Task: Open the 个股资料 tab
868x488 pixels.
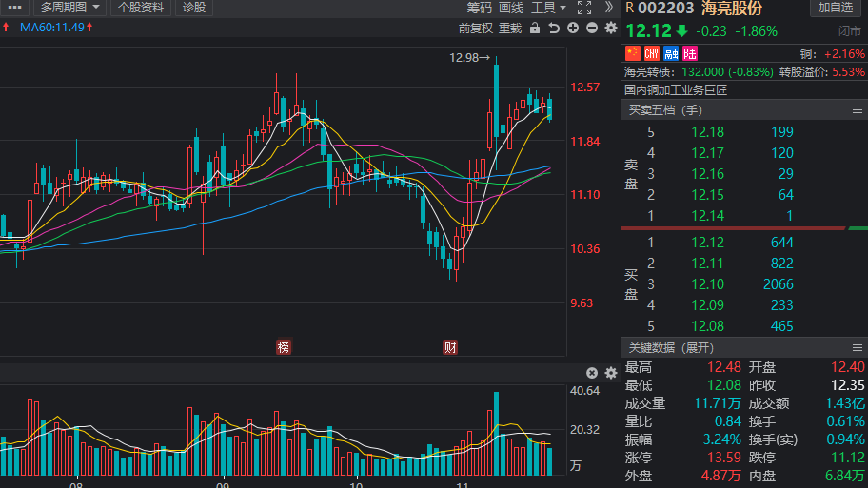Action: pyautogui.click(x=142, y=8)
